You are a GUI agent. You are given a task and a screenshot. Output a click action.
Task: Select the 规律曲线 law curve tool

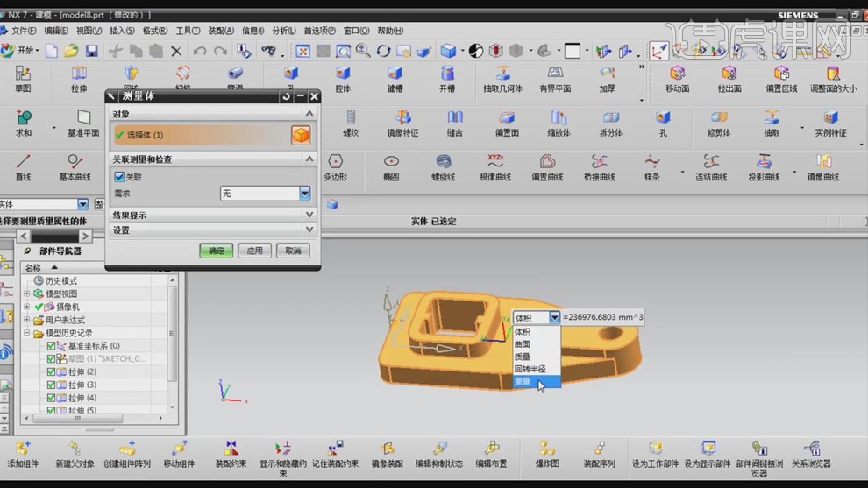pos(495,167)
